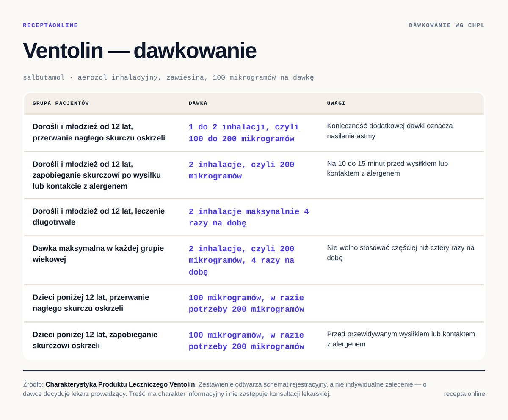This screenshot has width=508, height=420.
Task: Click the 'DAWKOWANIE WG CHPL' header label
Action: coord(447,25)
